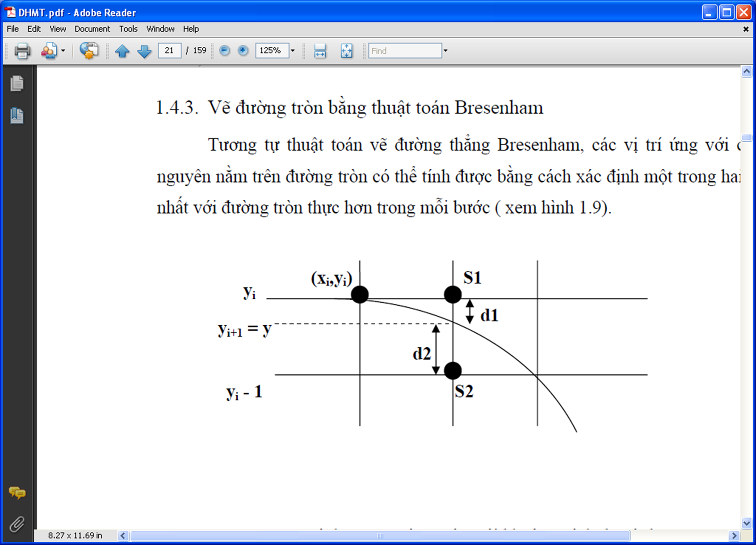
Task: Click the page size 8.27 x 11.69 in
Action: pyautogui.click(x=75, y=536)
